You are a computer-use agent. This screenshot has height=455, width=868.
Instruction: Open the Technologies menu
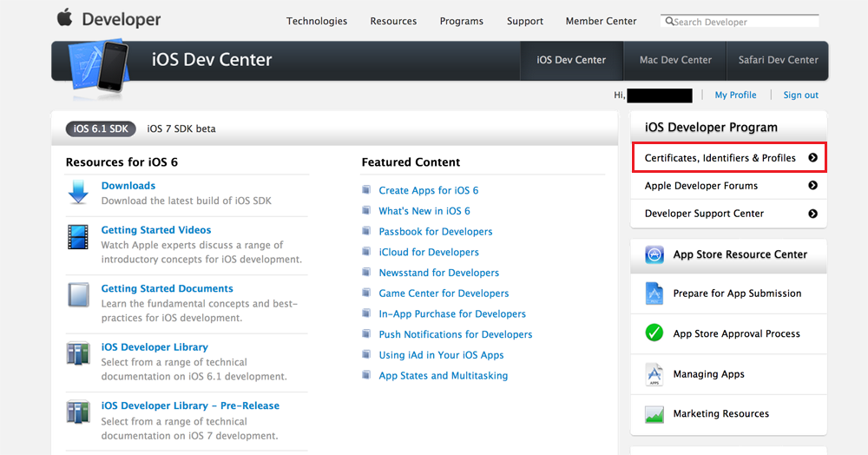(x=317, y=21)
